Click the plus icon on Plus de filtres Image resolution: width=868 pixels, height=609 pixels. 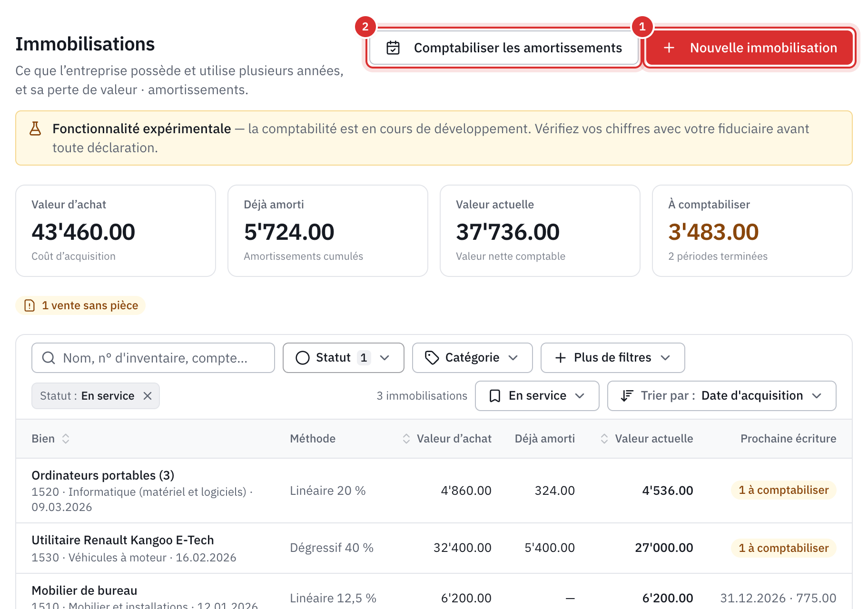[x=561, y=358]
